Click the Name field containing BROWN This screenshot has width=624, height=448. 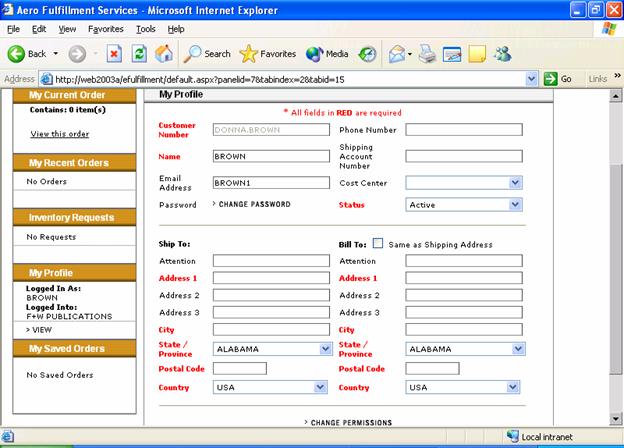coord(271,156)
